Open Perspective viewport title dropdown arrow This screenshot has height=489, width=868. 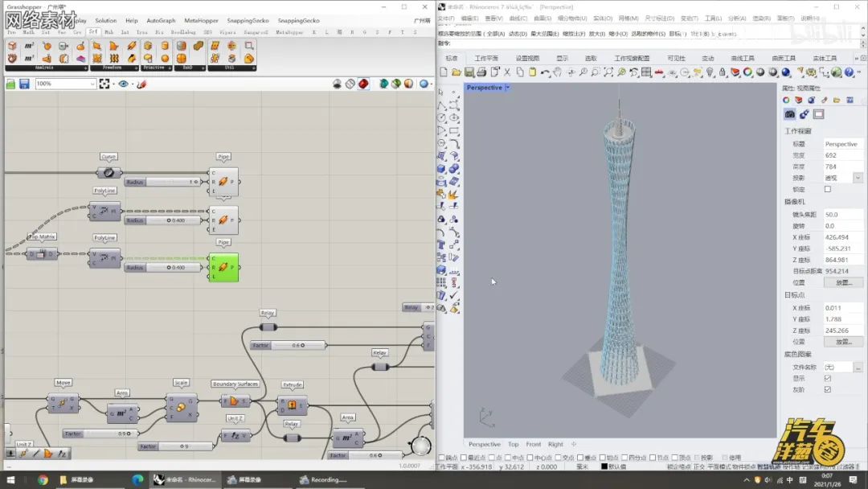point(508,88)
